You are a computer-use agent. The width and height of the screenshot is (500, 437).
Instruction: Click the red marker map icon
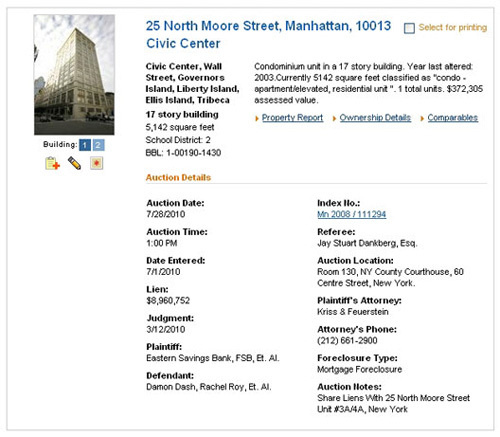(96, 163)
